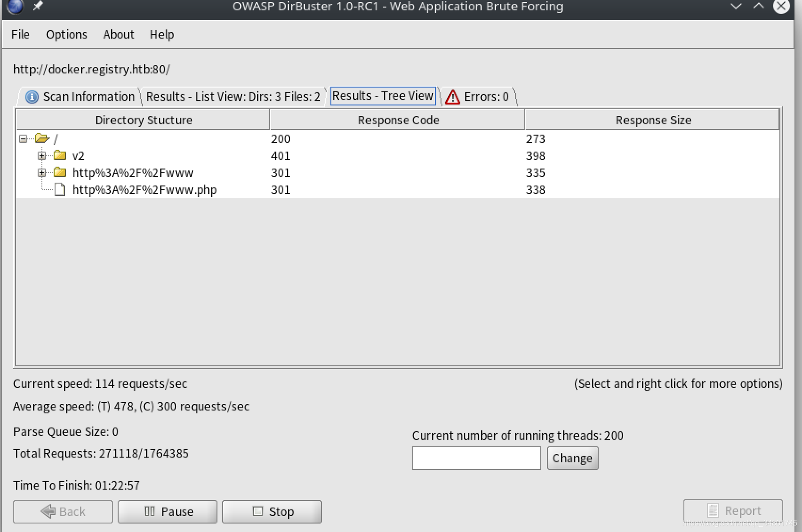Open the Help menu
Viewport: 802px width, 532px height.
[162, 34]
